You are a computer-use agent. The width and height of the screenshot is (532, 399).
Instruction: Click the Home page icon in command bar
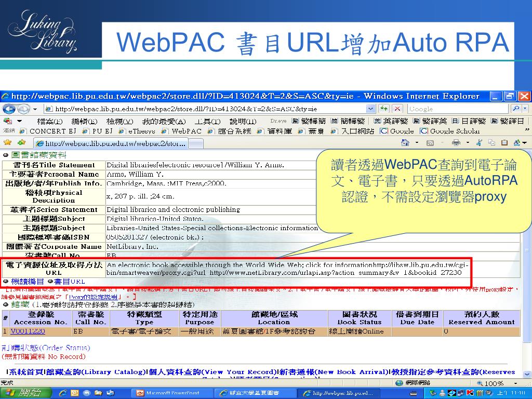point(405,143)
